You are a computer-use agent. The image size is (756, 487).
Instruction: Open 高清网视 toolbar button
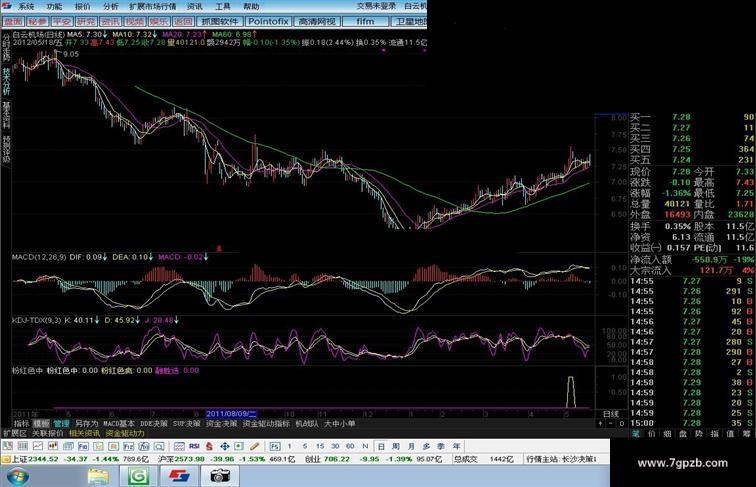pyautogui.click(x=317, y=21)
